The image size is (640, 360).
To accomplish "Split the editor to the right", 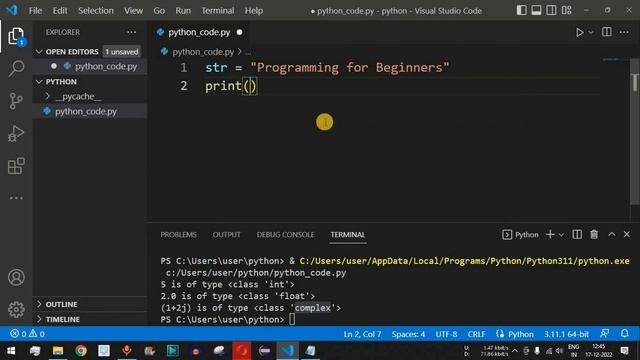I will point(607,32).
